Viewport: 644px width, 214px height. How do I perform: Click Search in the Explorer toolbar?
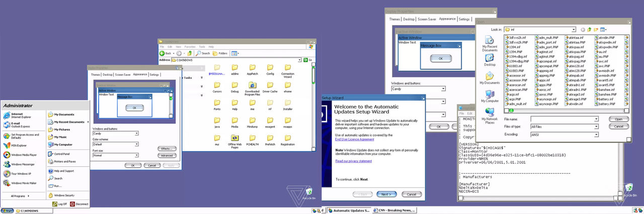click(203, 53)
